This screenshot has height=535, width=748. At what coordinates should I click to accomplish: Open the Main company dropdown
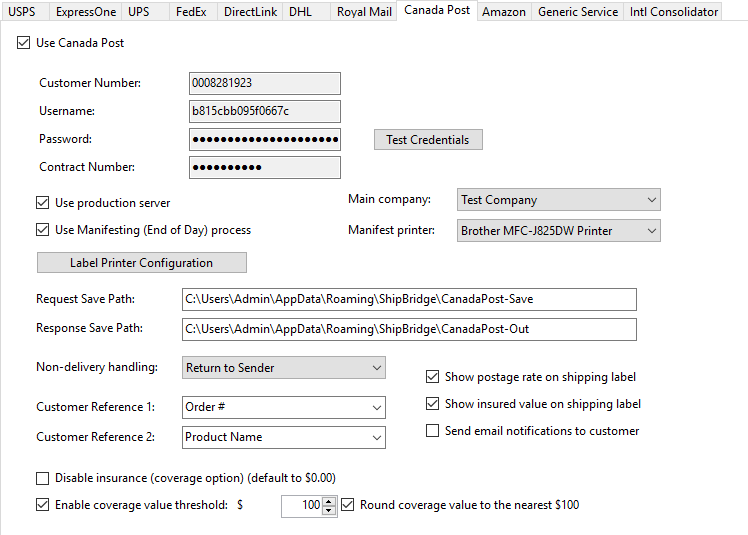click(x=559, y=200)
